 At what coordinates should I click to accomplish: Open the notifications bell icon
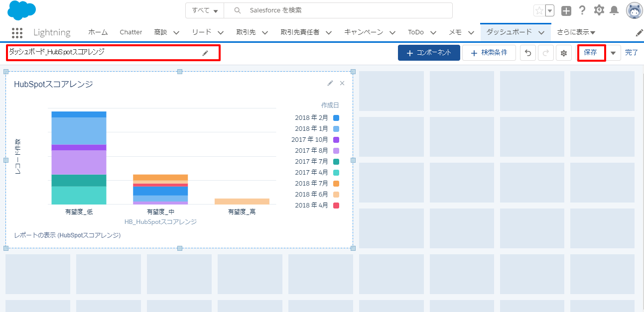click(x=614, y=10)
